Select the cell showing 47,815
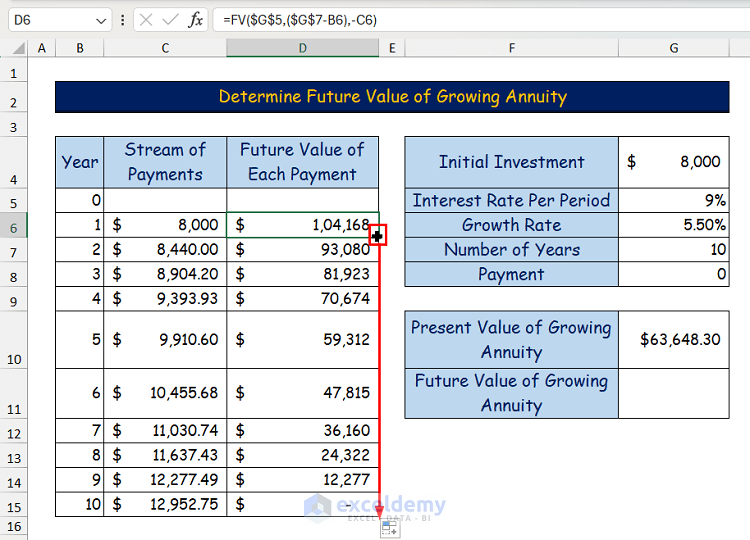Image resolution: width=750 pixels, height=540 pixels. coord(303,393)
